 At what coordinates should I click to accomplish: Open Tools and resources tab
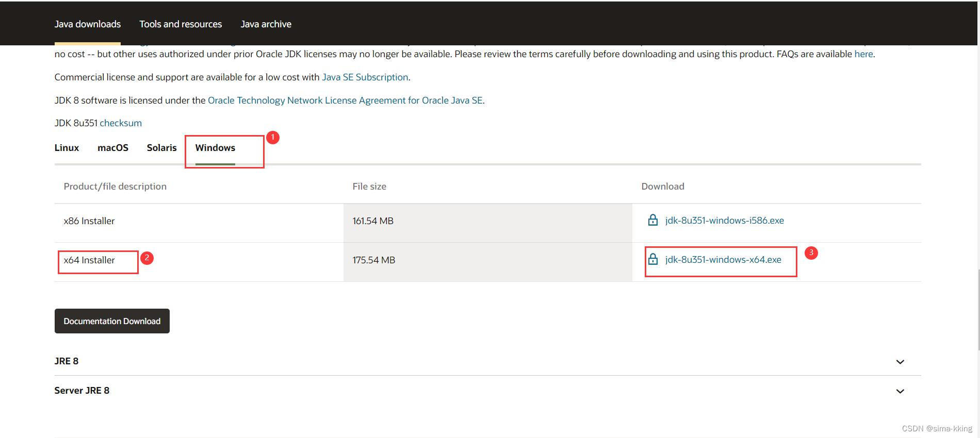[181, 24]
